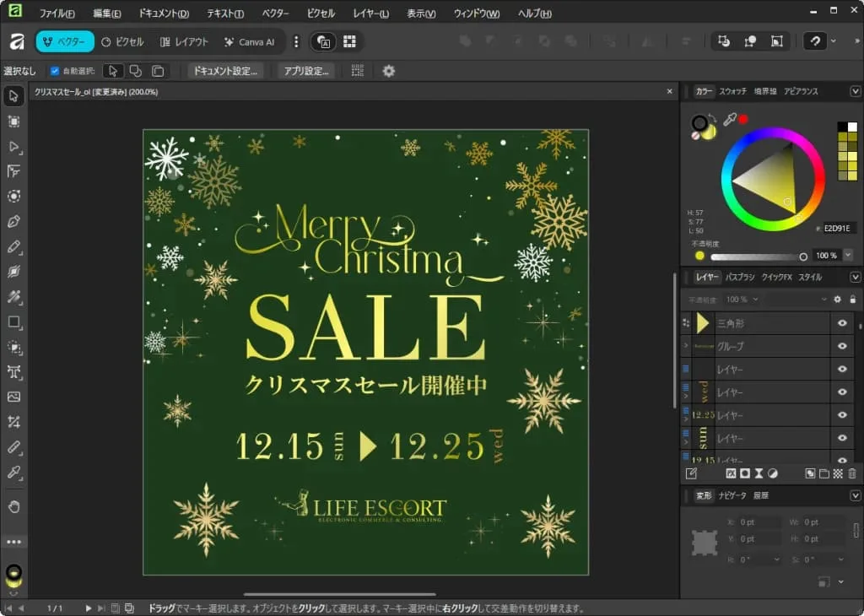This screenshot has width=864, height=616.
Task: Select the Artboard tool
Action: click(x=13, y=122)
